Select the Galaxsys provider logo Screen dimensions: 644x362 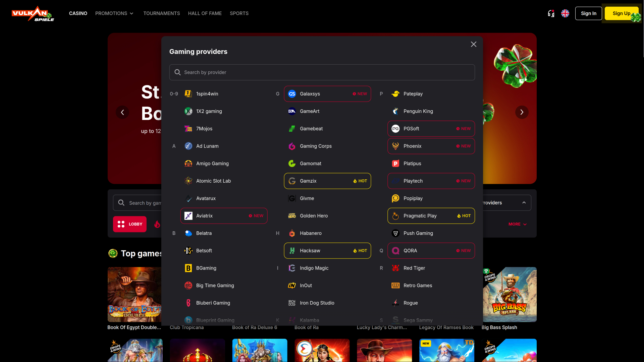click(292, 94)
